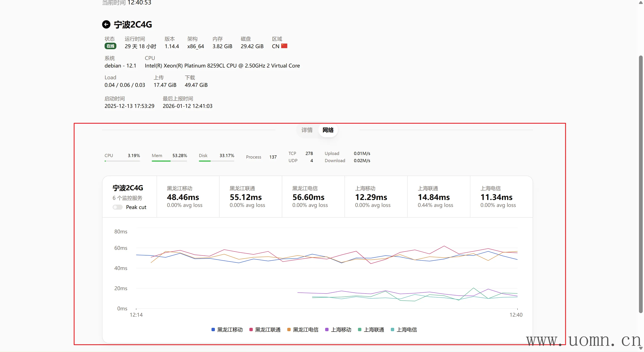The width and height of the screenshot is (644, 352).
Task: Toggle the Peak cut switch
Action: coord(117,207)
